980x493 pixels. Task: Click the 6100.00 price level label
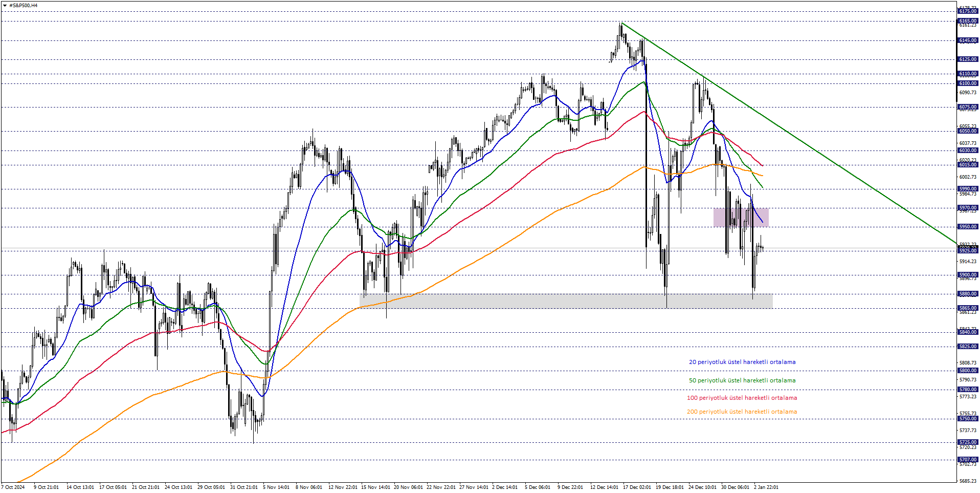(968, 83)
